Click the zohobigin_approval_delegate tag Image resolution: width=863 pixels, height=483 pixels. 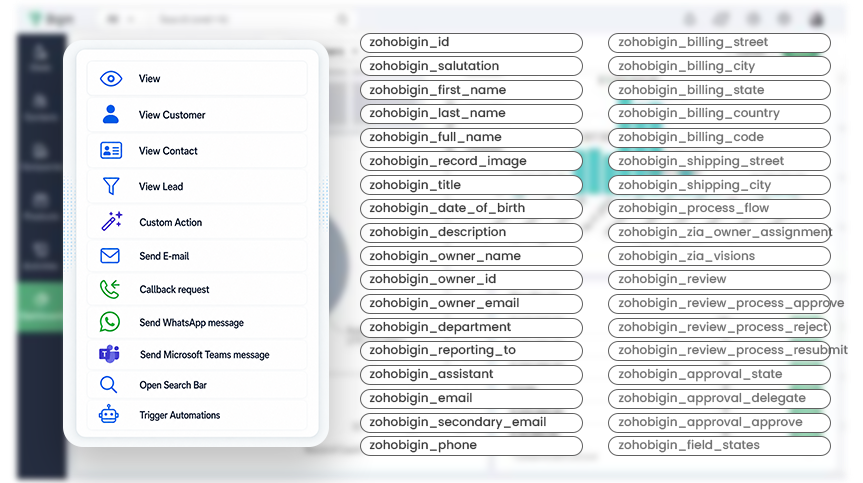click(x=719, y=398)
